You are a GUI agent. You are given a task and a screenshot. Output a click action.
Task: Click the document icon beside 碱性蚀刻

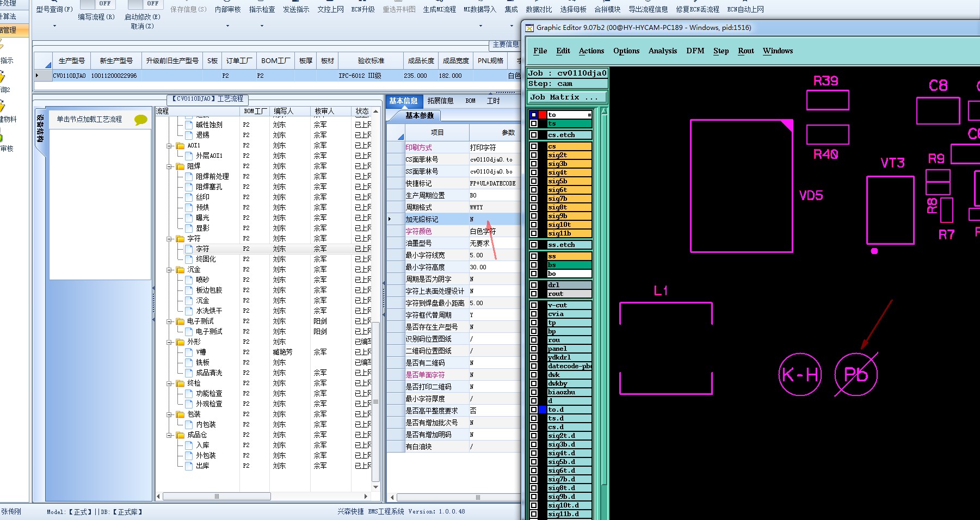click(x=189, y=125)
